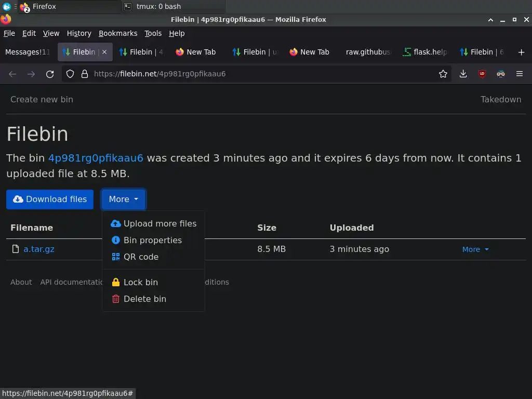Open the a.tar.gz file link
The height and width of the screenshot is (399, 532).
coord(38,249)
